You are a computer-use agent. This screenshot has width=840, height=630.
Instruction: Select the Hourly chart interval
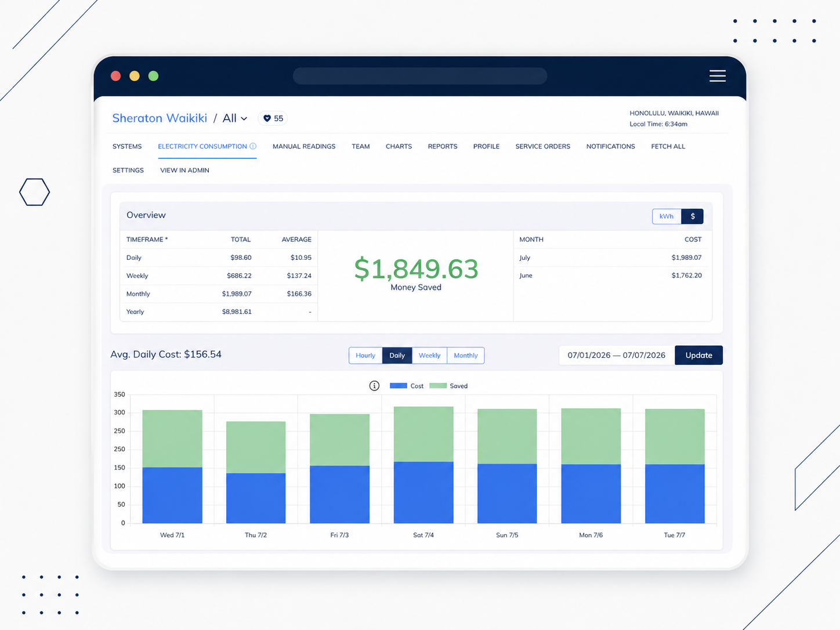click(x=365, y=356)
